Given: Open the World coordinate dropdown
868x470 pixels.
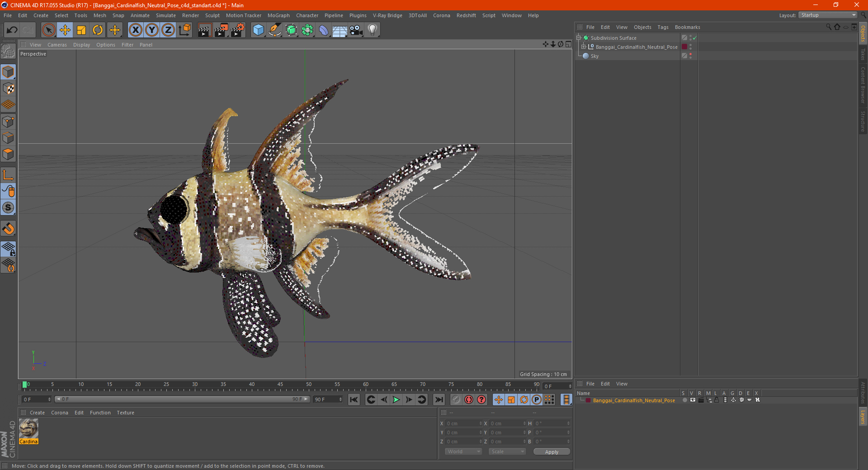Looking at the screenshot, I should tap(463, 451).
